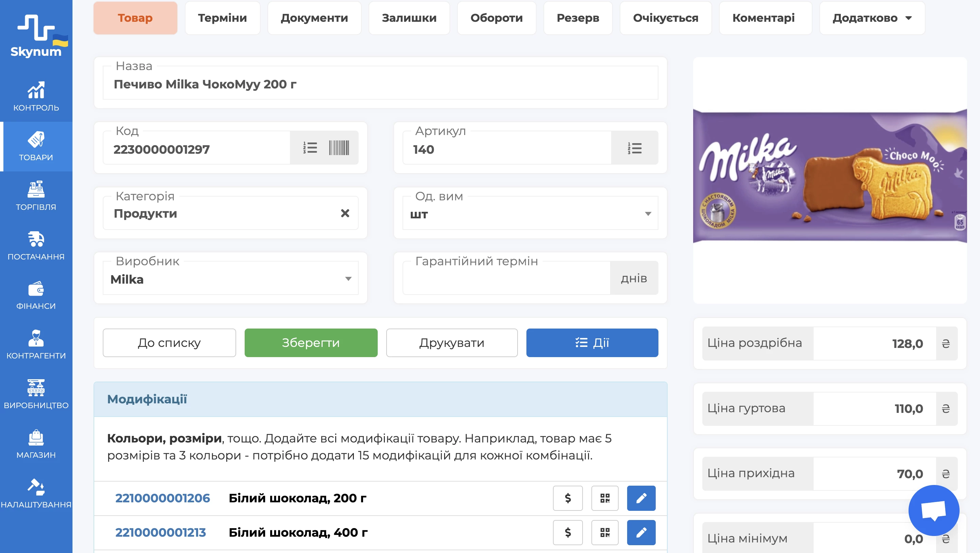Clear the Продукти category with X
Screen dimensions: 980x553
pos(345,213)
